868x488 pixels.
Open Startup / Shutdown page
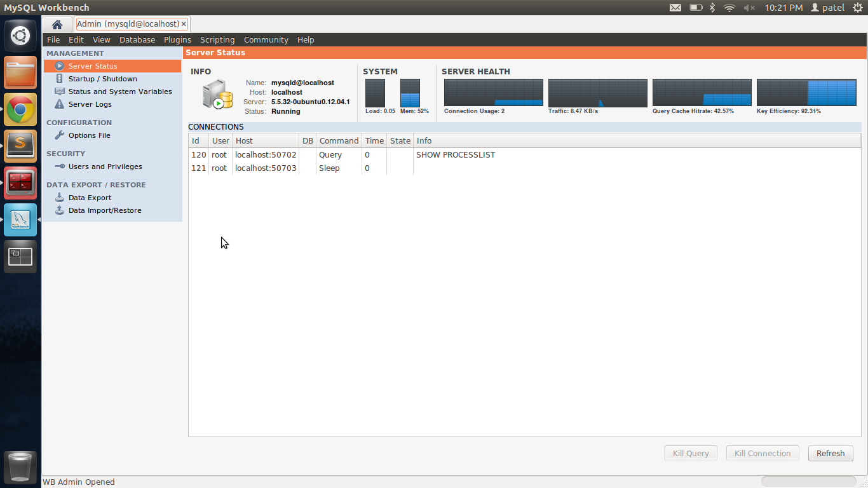click(103, 79)
